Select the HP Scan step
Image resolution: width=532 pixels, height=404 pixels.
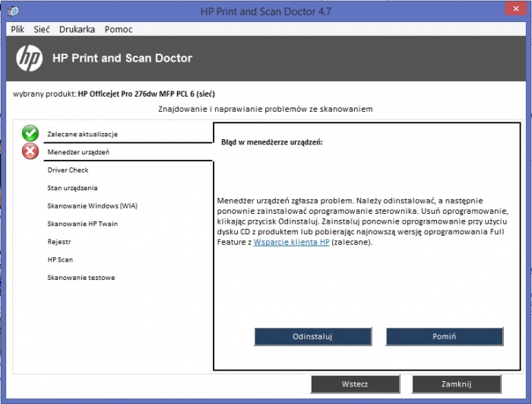click(60, 259)
